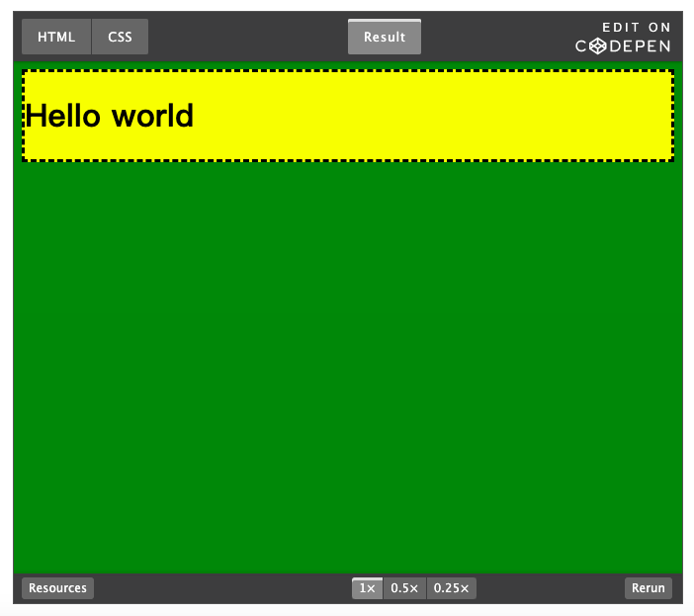Screen dimensions: 694x616
Task: Click empty header space right of Result tab
Action: (x=494, y=37)
